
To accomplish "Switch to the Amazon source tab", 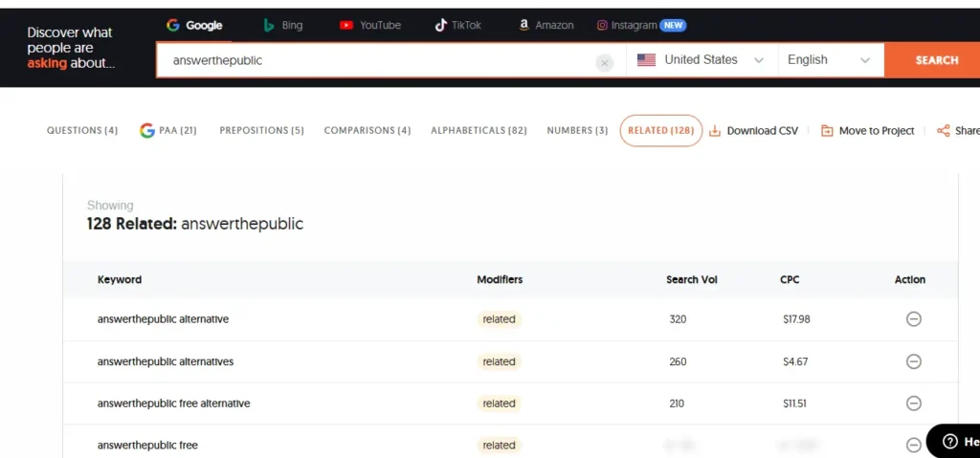I will pos(546,26).
